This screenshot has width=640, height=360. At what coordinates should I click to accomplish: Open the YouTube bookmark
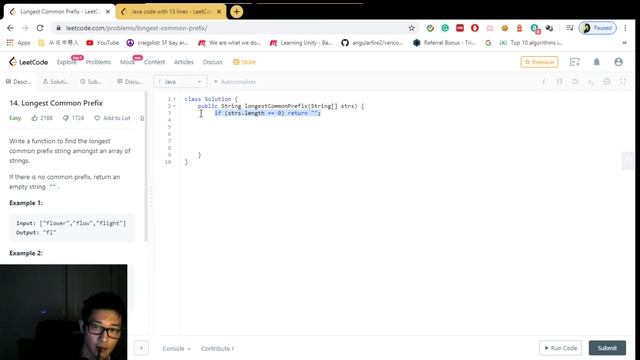coord(102,42)
